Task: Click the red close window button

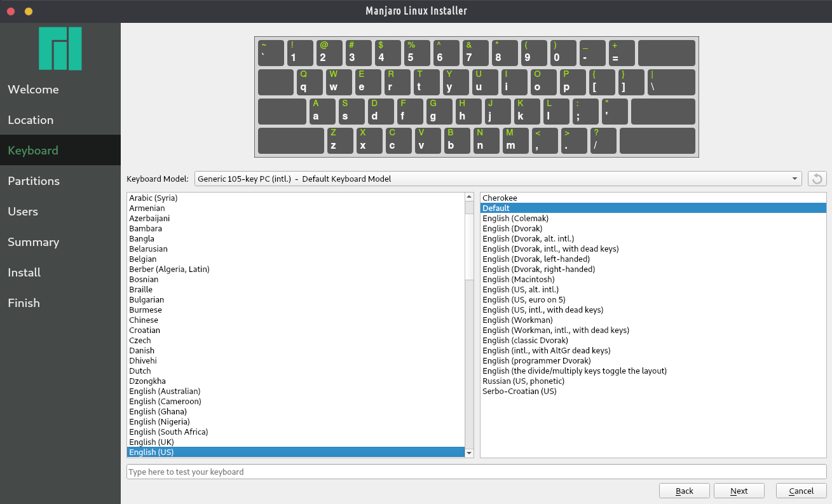Action: click(x=11, y=11)
